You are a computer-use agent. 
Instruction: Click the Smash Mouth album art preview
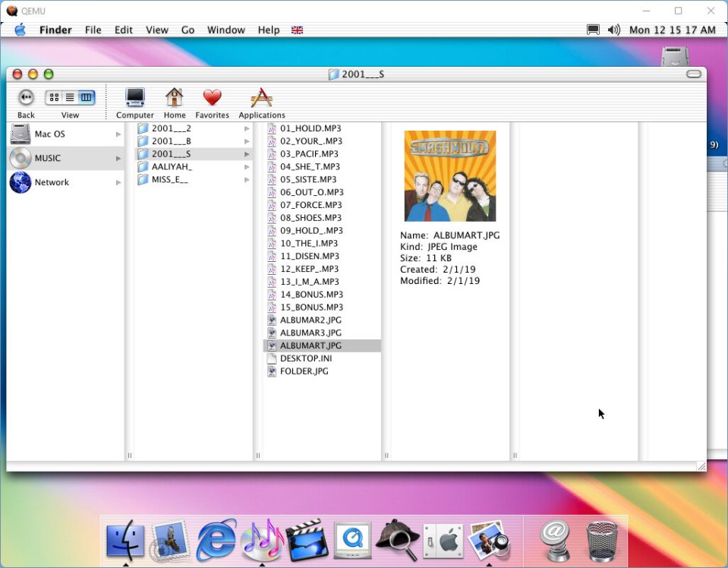(449, 176)
